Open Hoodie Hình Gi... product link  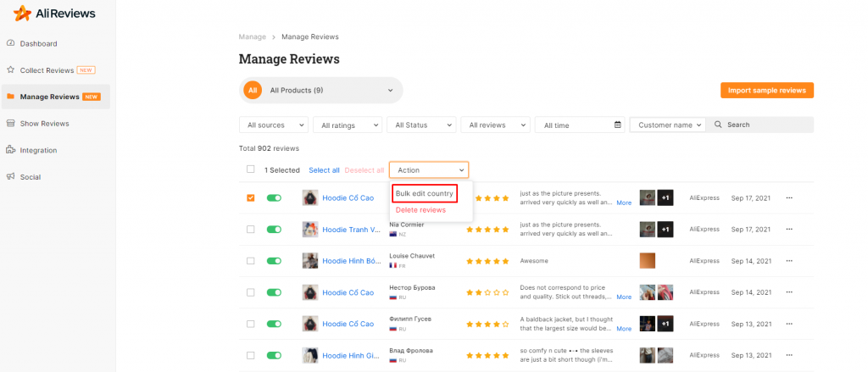tap(351, 355)
